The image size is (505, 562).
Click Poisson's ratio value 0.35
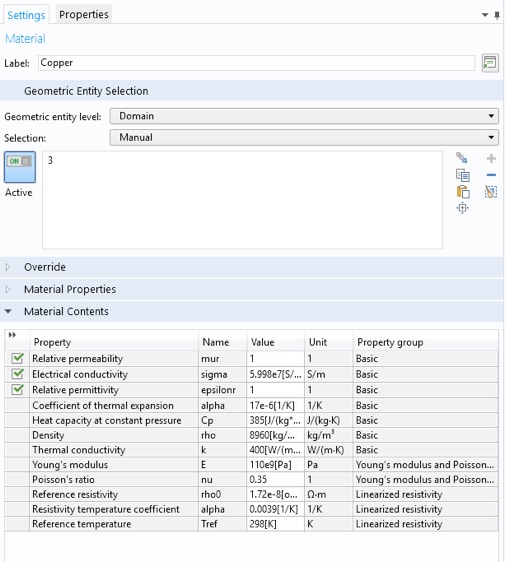pos(275,479)
